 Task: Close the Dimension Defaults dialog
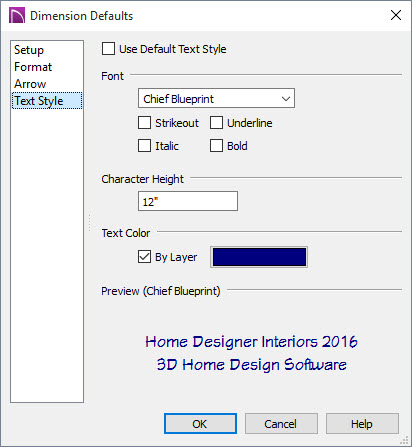pos(396,15)
